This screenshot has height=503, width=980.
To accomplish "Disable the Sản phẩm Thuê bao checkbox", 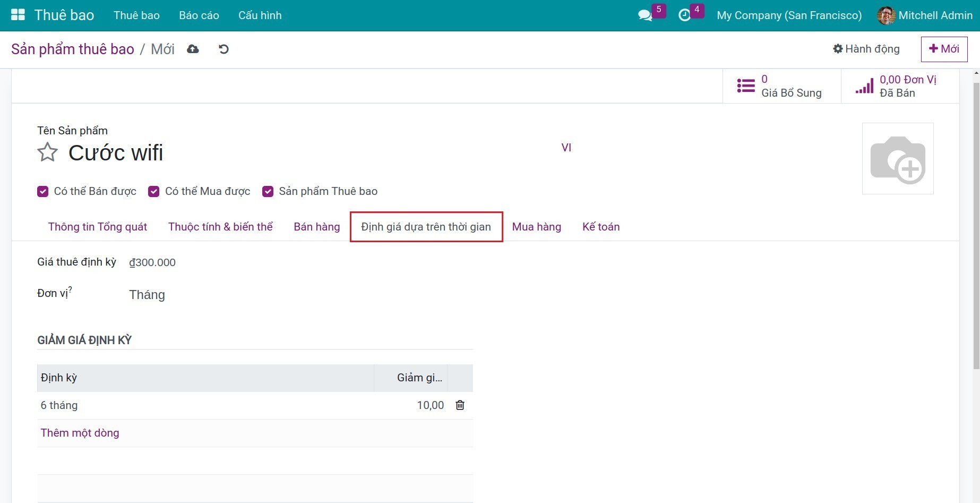I will pyautogui.click(x=268, y=192).
